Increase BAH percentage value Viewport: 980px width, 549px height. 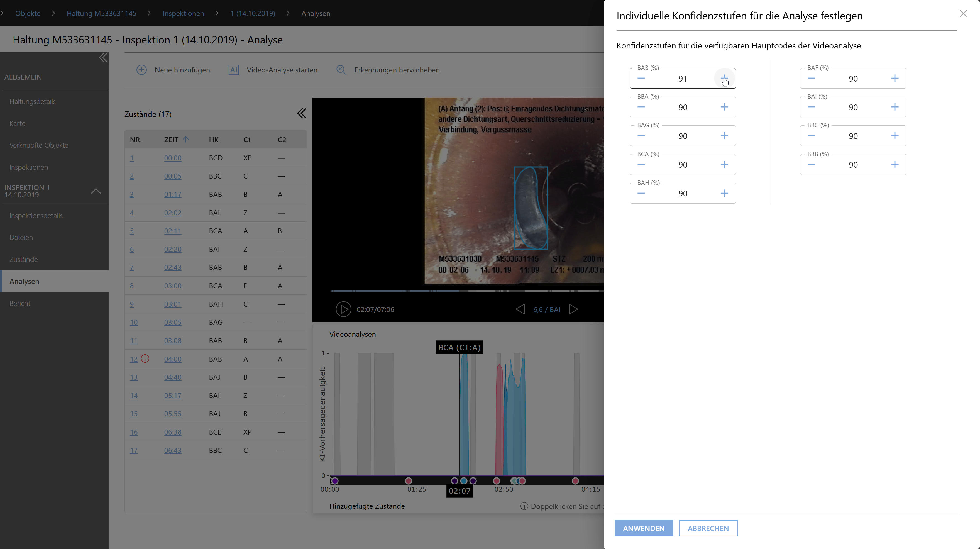pyautogui.click(x=724, y=193)
